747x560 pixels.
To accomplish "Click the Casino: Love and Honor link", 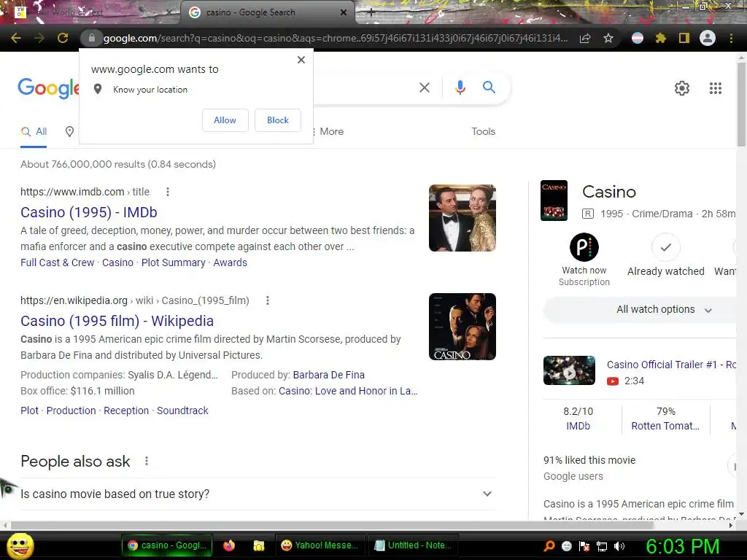I will tap(348, 391).
